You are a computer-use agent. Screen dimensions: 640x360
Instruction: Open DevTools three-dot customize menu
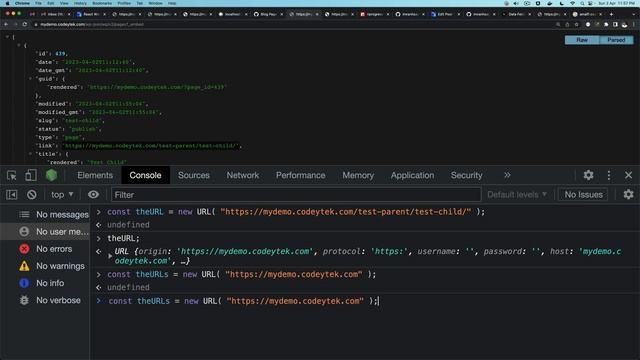pos(609,175)
